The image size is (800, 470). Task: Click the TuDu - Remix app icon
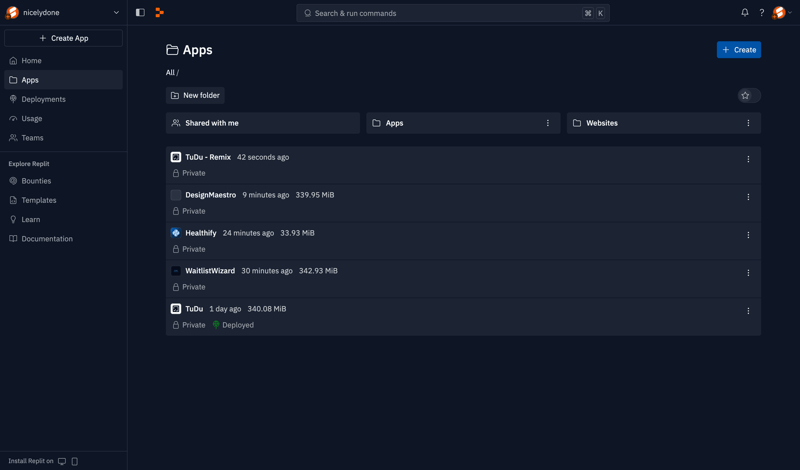pos(176,157)
